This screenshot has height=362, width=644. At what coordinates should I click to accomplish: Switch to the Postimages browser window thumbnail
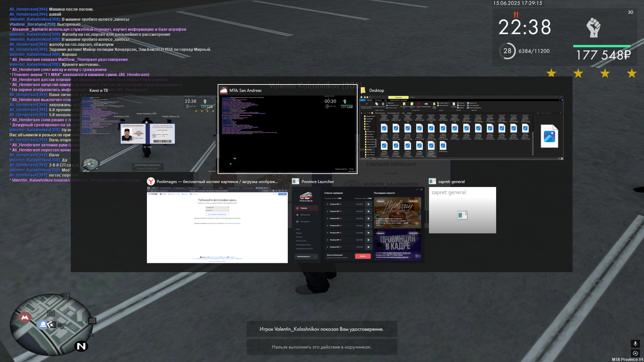pos(217,225)
